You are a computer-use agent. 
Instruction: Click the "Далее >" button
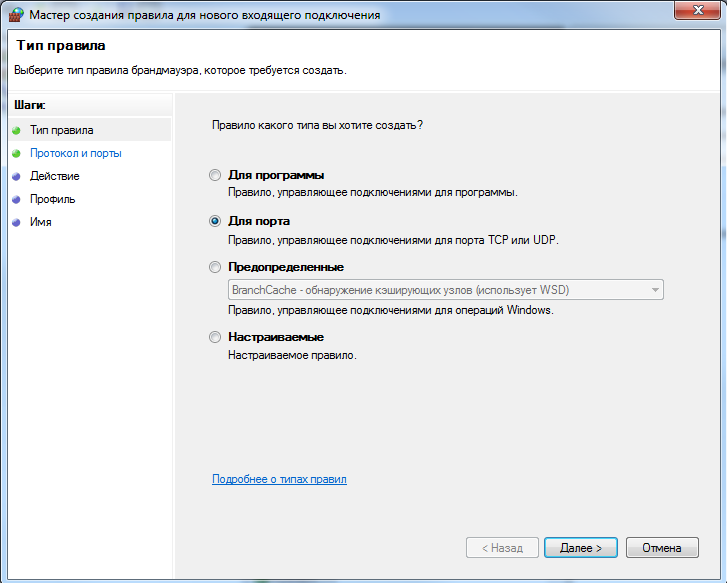(x=580, y=548)
